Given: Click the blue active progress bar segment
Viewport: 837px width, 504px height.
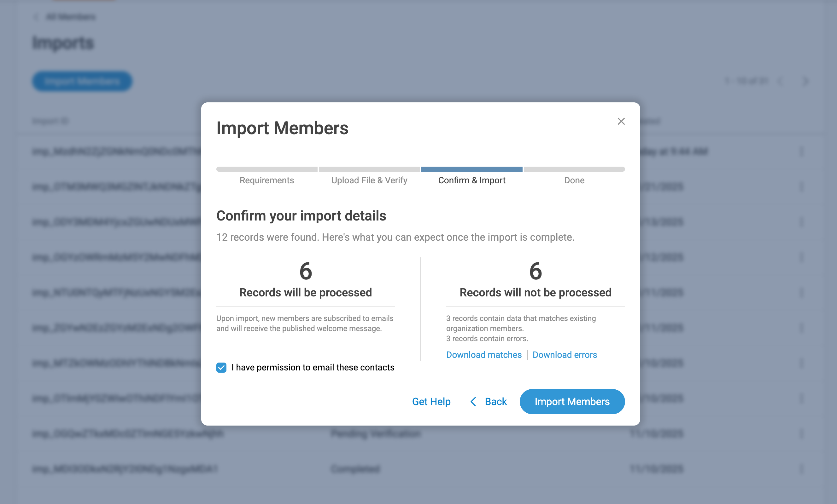Looking at the screenshot, I should click(472, 169).
